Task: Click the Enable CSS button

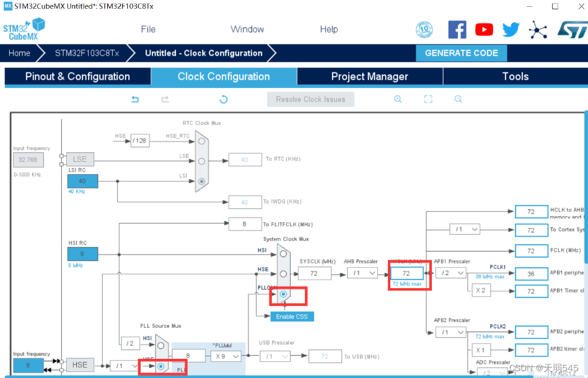Action: 292,317
